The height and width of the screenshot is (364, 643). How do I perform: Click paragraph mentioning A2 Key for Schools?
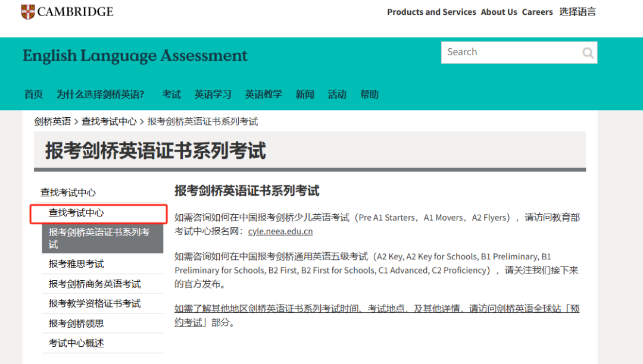point(376,270)
